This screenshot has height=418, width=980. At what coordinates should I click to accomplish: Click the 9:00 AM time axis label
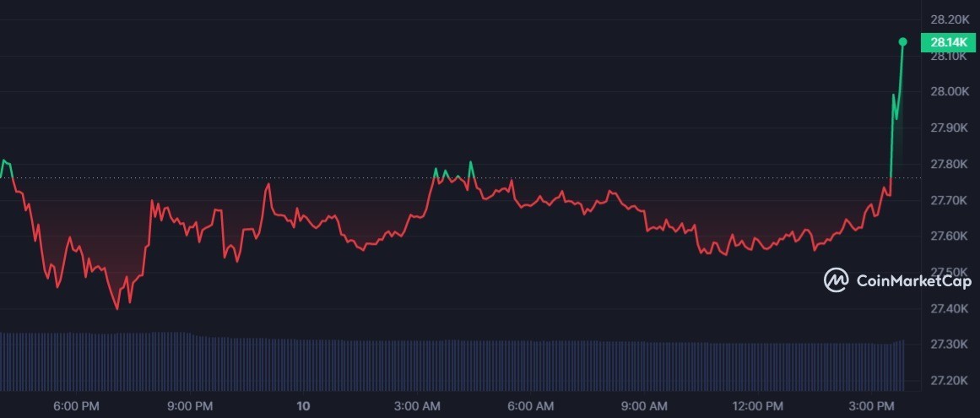[644, 406]
